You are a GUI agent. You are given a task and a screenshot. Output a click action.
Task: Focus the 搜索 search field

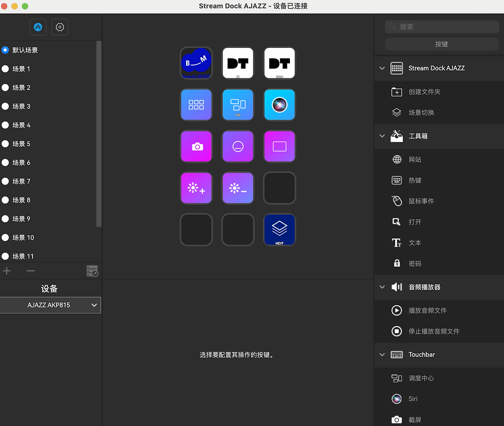click(441, 27)
